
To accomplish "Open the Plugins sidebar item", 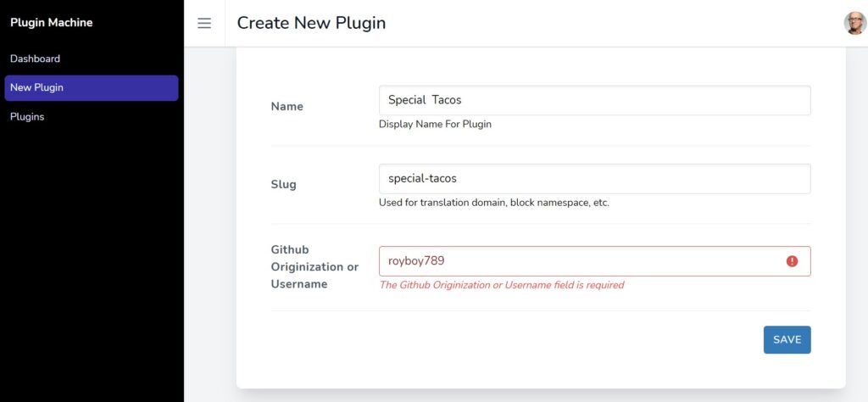I will [x=27, y=117].
